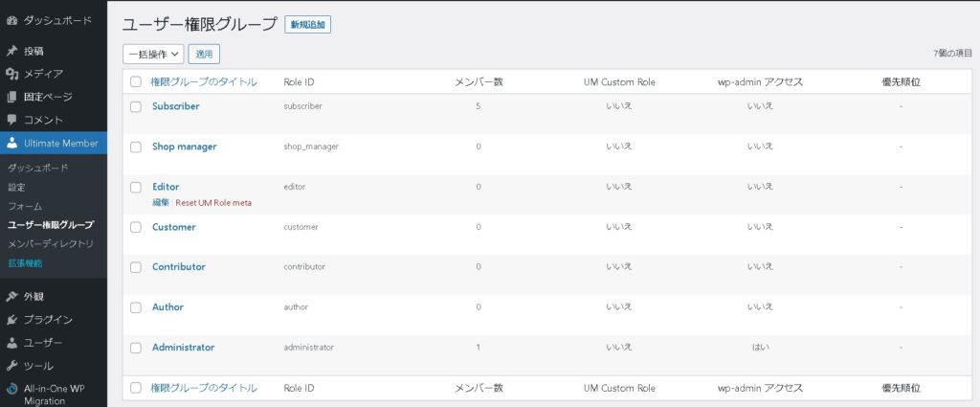980x407 pixels.
Task: Select the 拡張機能 submenu item
Action: pyautogui.click(x=25, y=263)
